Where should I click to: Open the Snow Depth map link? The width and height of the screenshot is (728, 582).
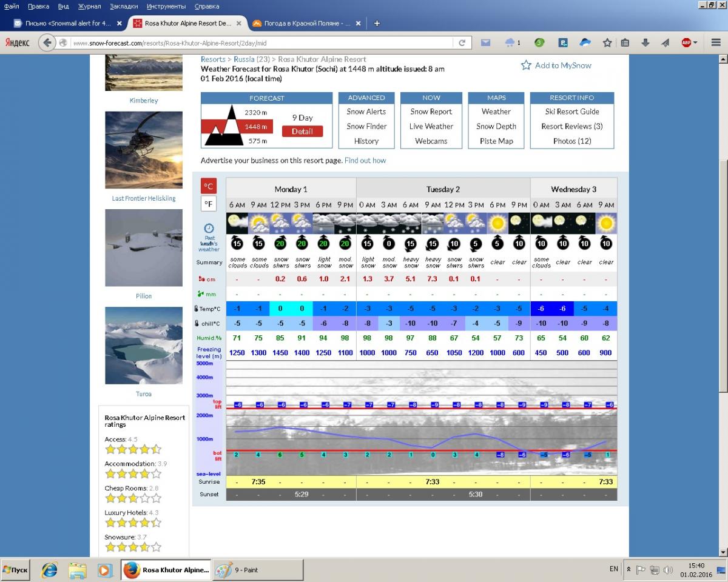click(x=496, y=126)
